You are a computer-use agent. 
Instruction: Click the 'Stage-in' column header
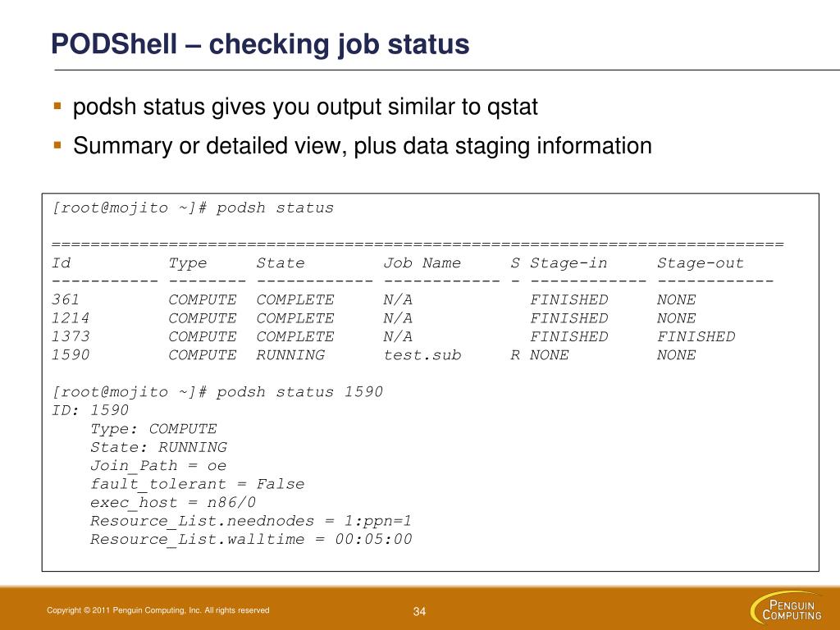click(x=568, y=263)
